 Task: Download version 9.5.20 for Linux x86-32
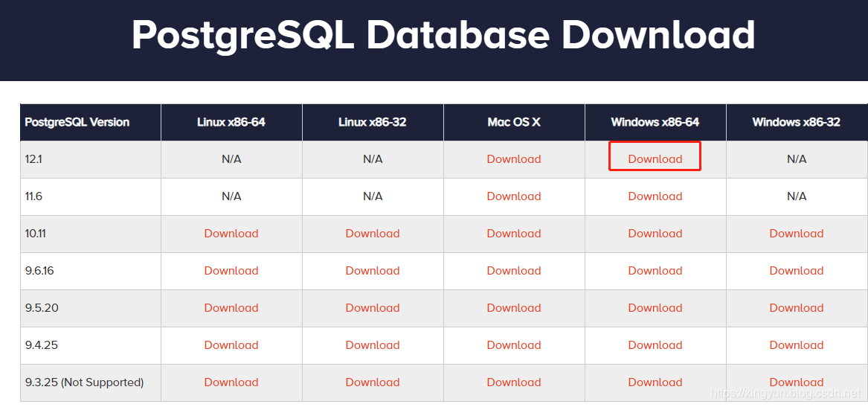pos(373,307)
